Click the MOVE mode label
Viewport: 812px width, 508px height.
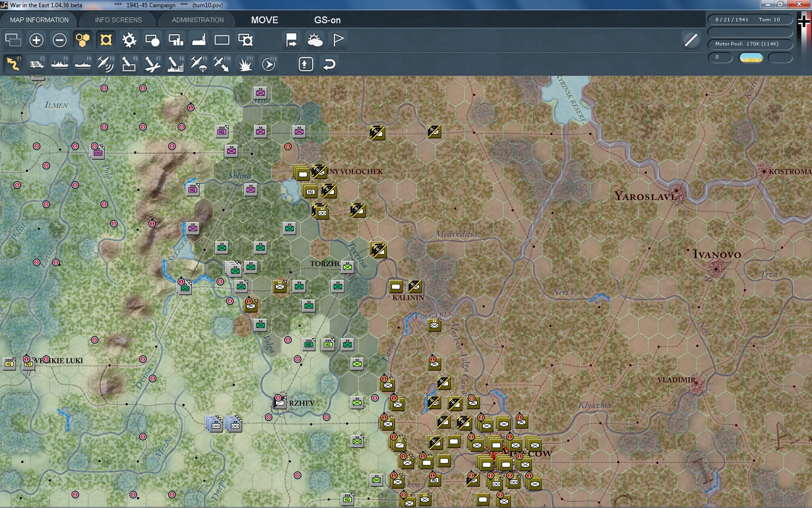pos(264,20)
